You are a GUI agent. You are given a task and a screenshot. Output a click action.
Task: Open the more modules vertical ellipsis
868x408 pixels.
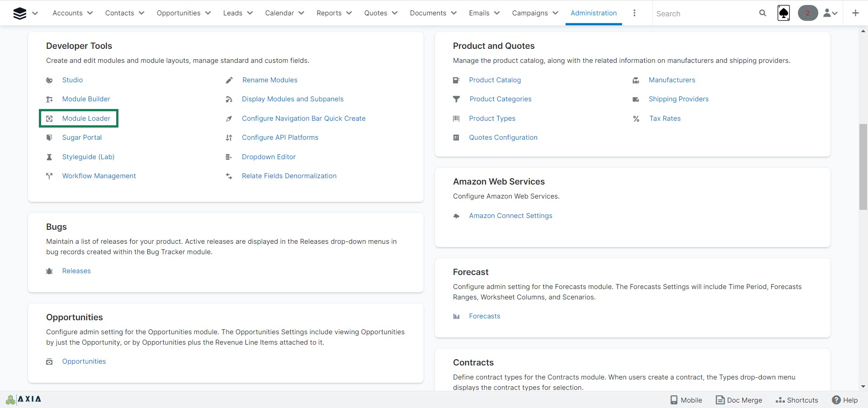click(634, 13)
